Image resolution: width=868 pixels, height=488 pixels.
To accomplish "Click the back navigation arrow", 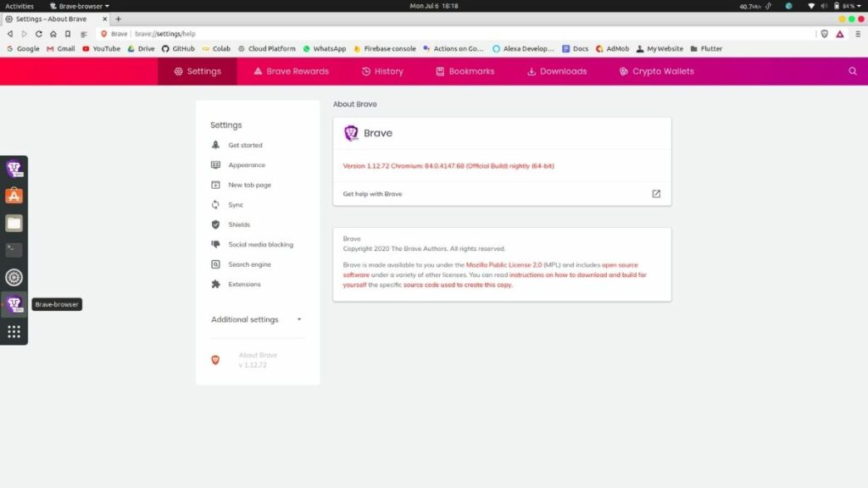I will 9,35.
